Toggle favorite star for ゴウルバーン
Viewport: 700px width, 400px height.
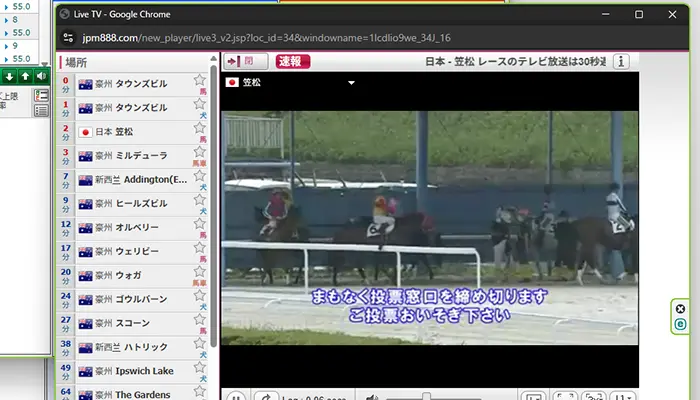[200, 296]
